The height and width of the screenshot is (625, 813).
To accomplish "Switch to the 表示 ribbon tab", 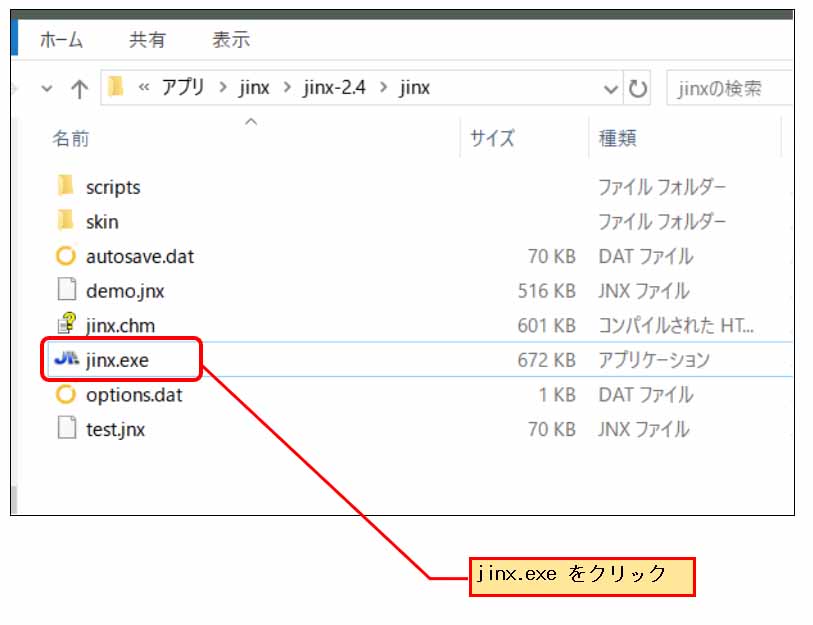I will tap(231, 40).
